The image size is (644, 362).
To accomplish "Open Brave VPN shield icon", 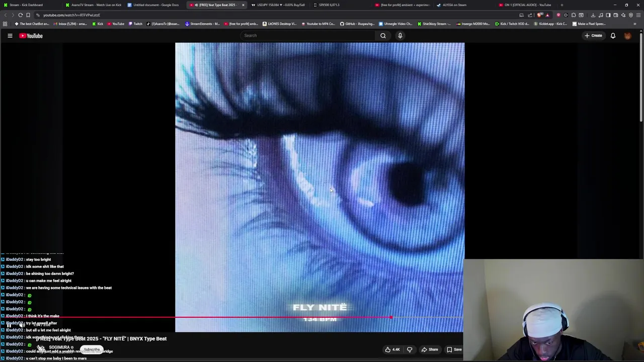I will 631,15.
